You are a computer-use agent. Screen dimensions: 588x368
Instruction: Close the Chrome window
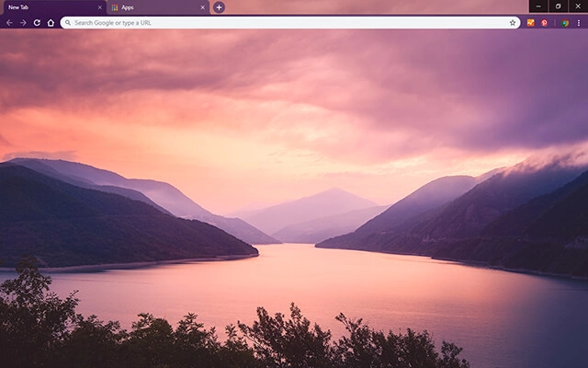pos(578,6)
